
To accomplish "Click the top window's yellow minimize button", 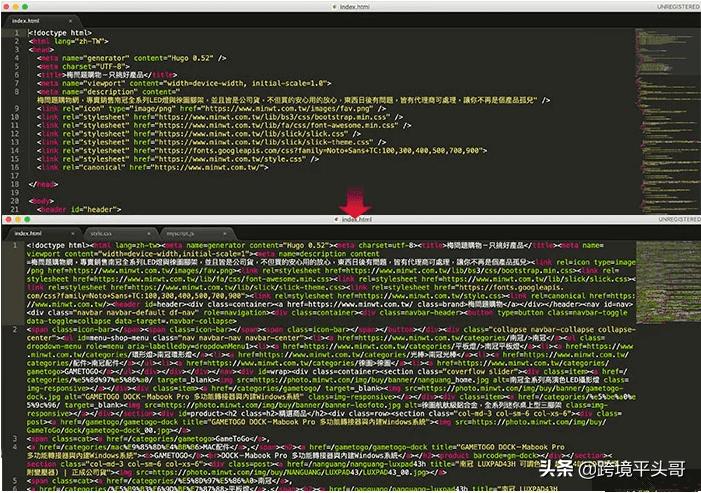I will [16, 7].
